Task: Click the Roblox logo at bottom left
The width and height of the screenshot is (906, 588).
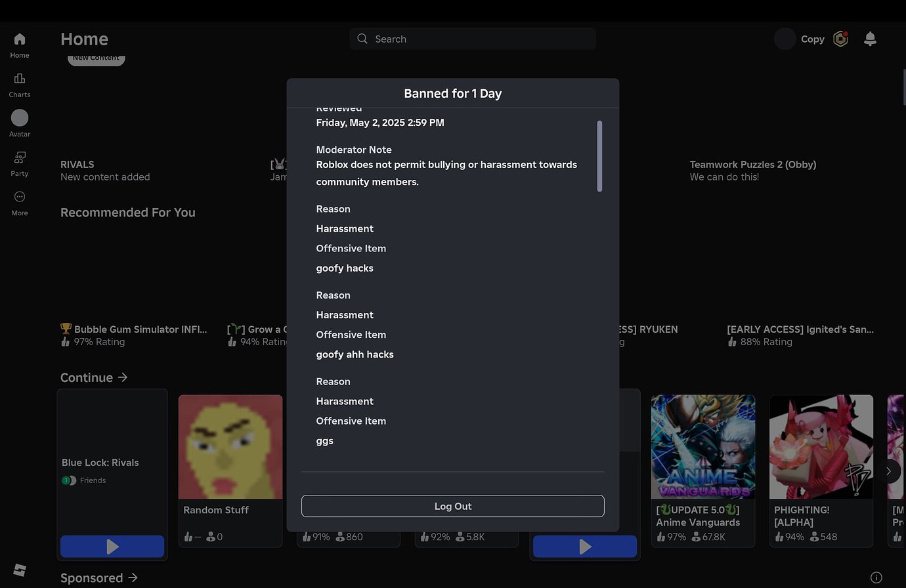Action: point(20,570)
